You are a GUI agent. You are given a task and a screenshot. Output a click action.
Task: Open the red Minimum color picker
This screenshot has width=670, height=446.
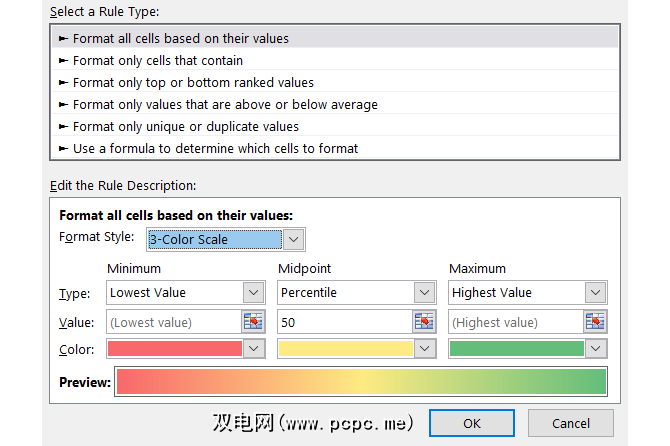(x=253, y=349)
